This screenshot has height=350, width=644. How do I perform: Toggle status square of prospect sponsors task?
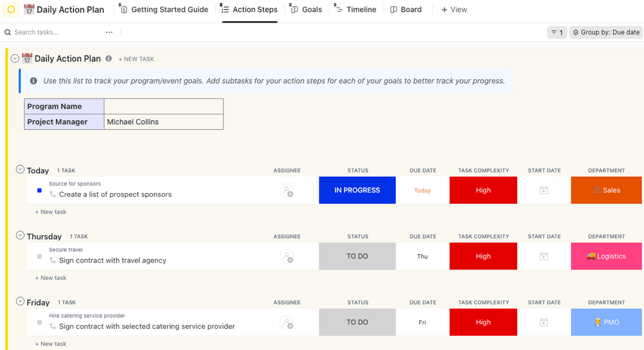point(39,190)
